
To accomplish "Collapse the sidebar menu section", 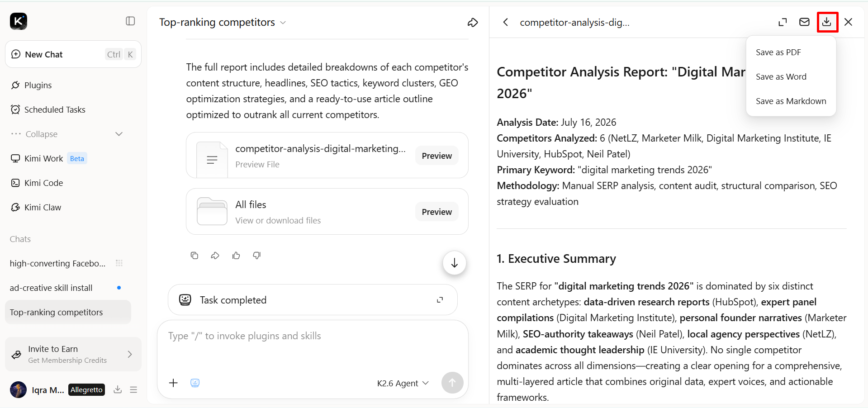I will tap(67, 134).
